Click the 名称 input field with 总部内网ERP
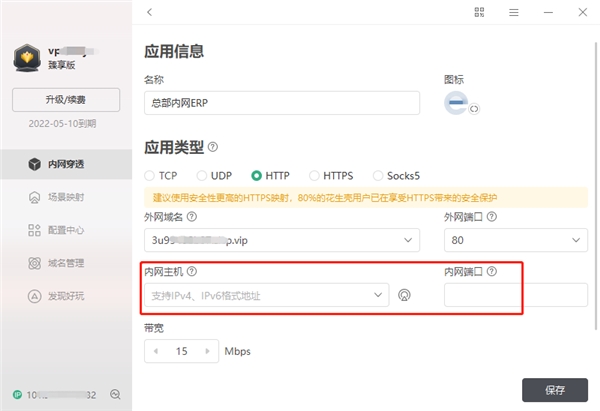600x411 pixels. click(x=282, y=103)
